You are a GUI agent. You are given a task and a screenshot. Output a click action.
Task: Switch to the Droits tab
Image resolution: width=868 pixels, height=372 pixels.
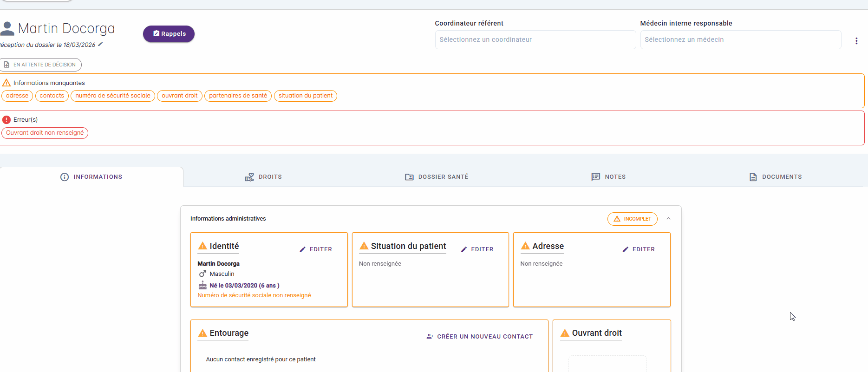coord(263,177)
